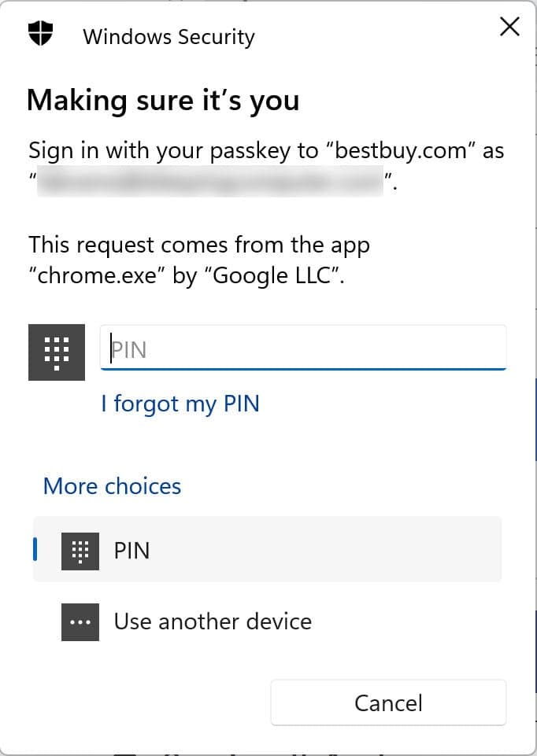The width and height of the screenshot is (537, 756).
Task: Select the Making sure it's you heading
Action: click(164, 100)
